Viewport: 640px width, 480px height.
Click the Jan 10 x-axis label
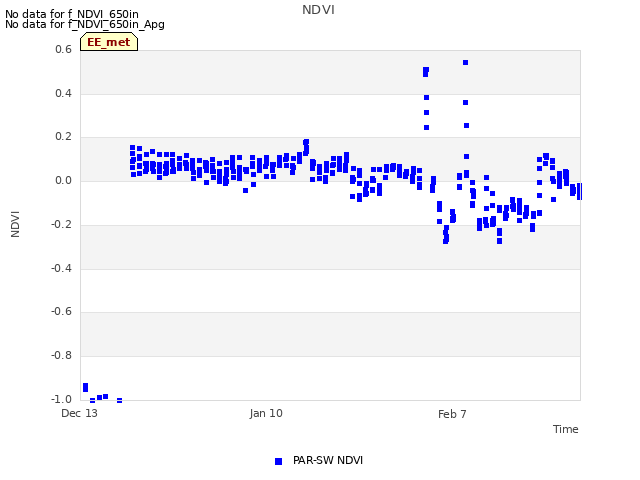tap(266, 413)
